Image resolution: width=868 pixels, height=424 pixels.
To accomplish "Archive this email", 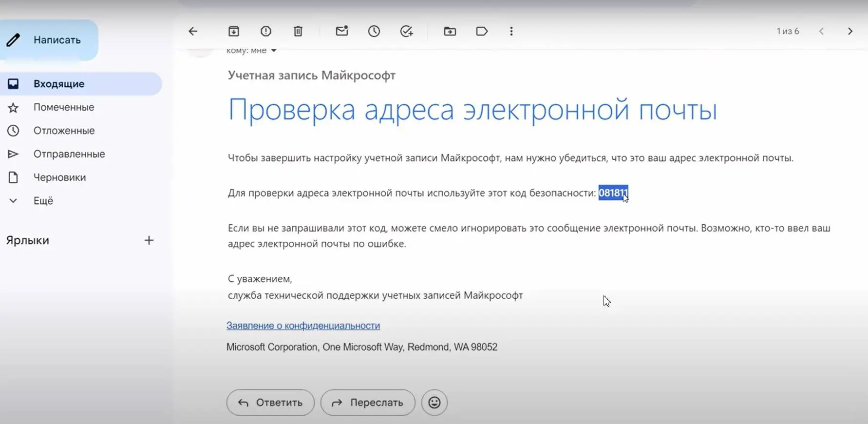I will [234, 31].
